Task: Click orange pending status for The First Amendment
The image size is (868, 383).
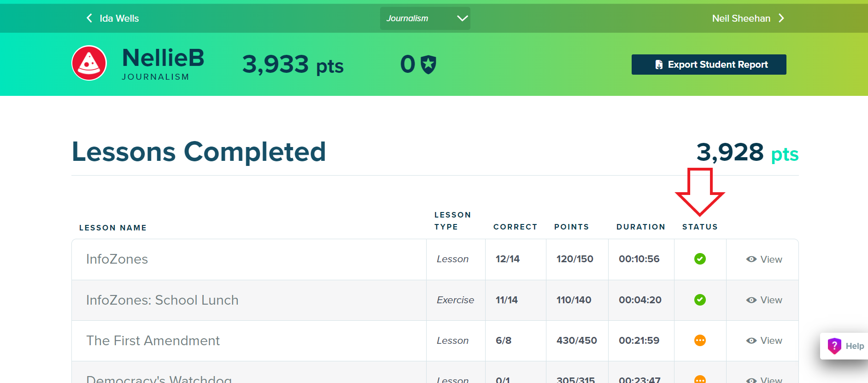Action: click(700, 341)
